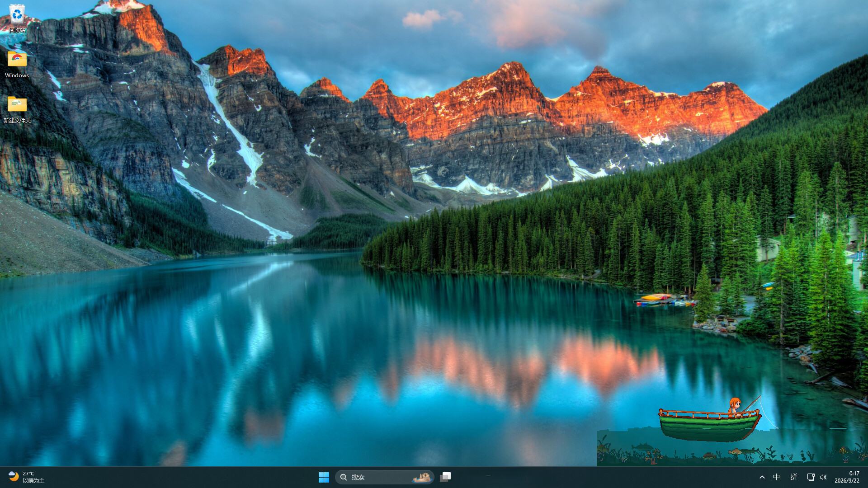Click the otter image in the search box

[x=422, y=477]
